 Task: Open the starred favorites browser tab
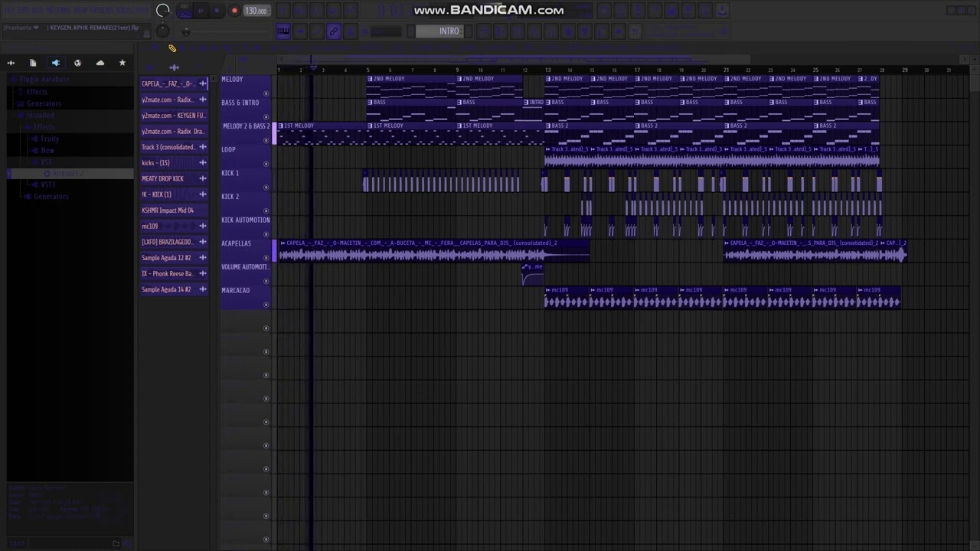pos(122,63)
